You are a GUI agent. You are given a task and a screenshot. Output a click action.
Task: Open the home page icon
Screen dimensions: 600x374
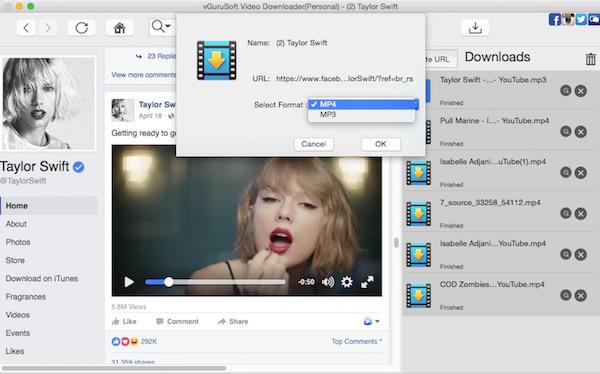pos(120,28)
